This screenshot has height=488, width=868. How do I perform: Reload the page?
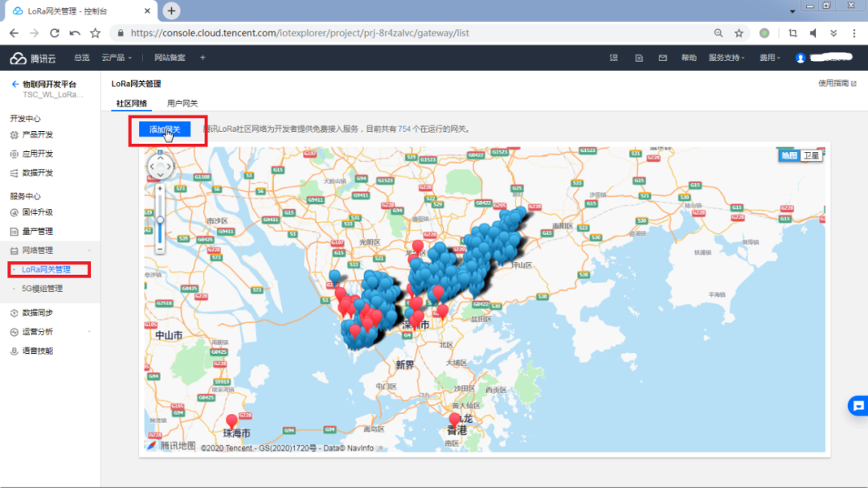point(55,33)
